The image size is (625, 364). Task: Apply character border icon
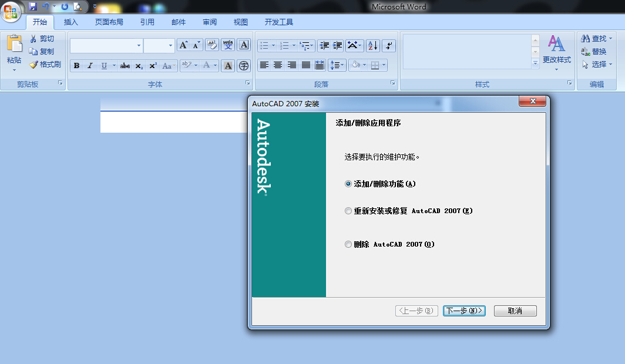(x=244, y=45)
